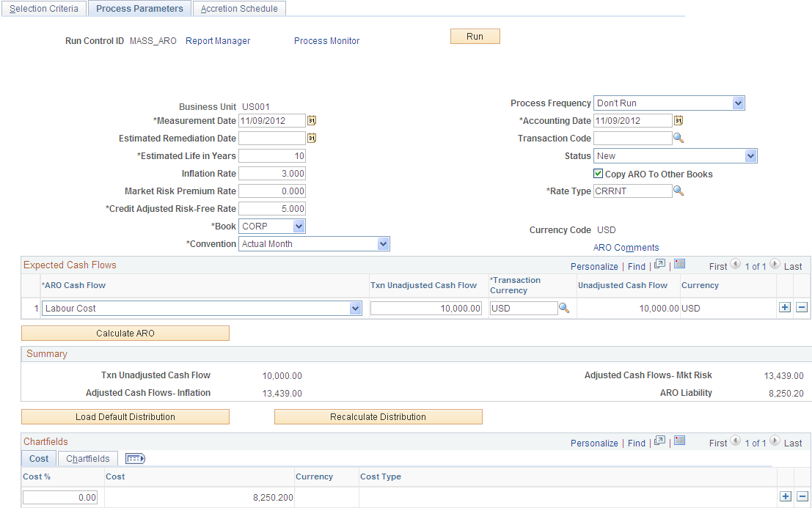812x508 pixels.
Task: Click the Business Unit US001 value
Action: [256, 107]
